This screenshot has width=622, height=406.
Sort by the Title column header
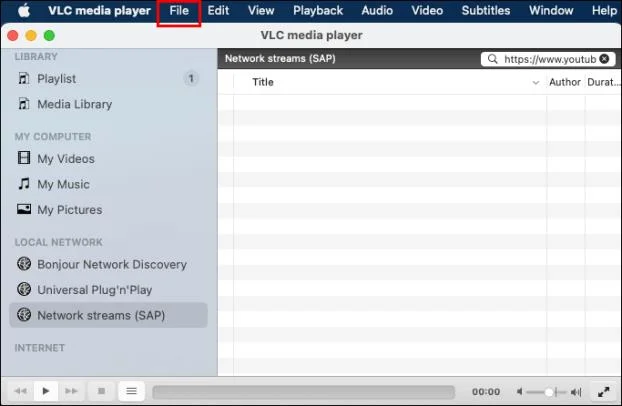pyautogui.click(x=263, y=82)
